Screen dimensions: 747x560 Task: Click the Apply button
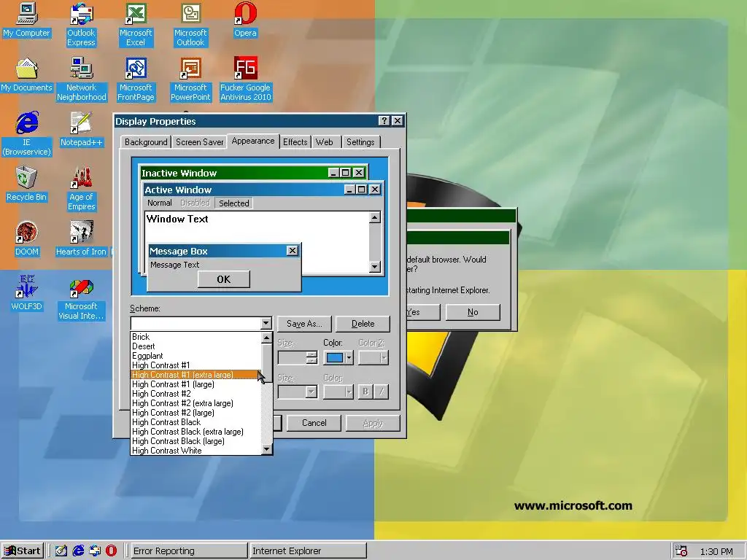tap(373, 423)
